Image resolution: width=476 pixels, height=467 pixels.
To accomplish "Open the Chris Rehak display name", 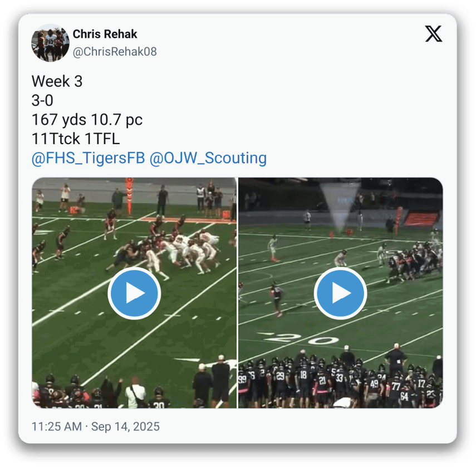I will tap(105, 34).
